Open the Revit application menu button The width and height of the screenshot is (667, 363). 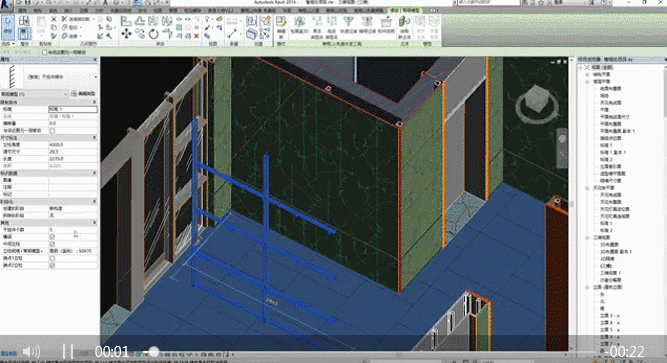click(6, 4)
